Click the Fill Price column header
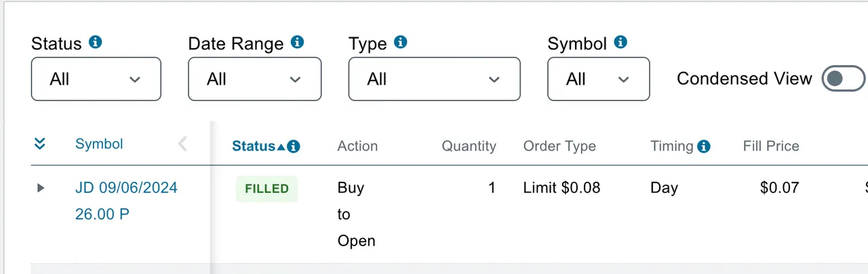The image size is (868, 274). coord(771,146)
